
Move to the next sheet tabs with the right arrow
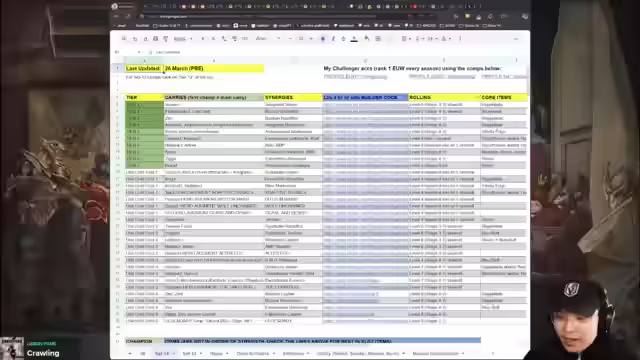493,353
